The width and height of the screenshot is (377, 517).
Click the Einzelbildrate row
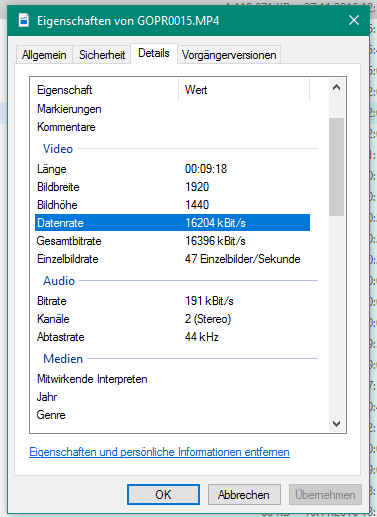(172, 259)
